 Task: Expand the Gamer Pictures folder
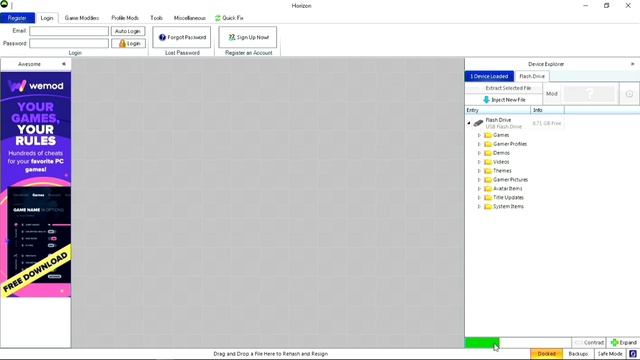click(479, 180)
